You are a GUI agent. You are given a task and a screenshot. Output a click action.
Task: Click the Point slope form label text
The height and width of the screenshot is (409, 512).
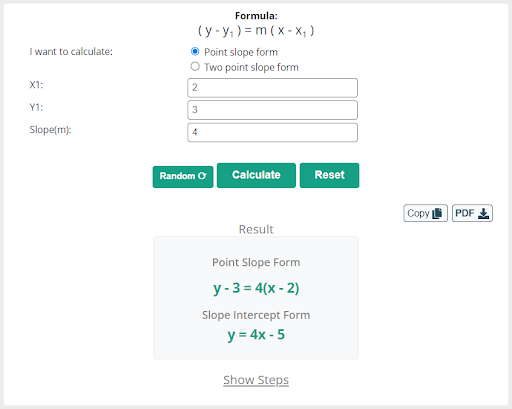(241, 52)
